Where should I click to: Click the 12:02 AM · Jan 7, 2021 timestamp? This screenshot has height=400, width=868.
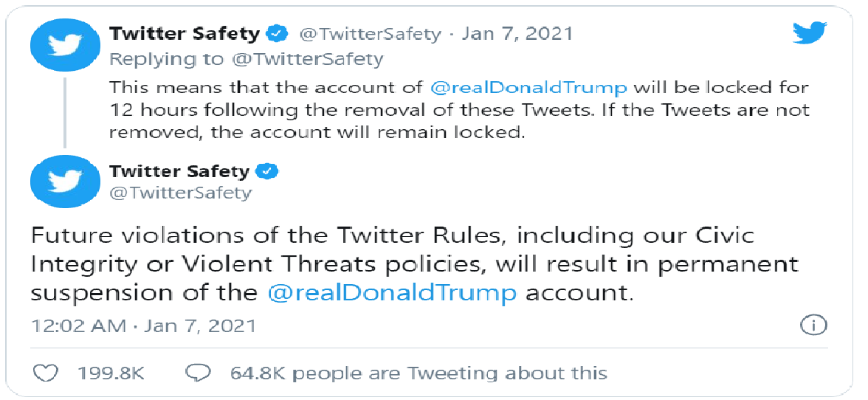coord(144,326)
